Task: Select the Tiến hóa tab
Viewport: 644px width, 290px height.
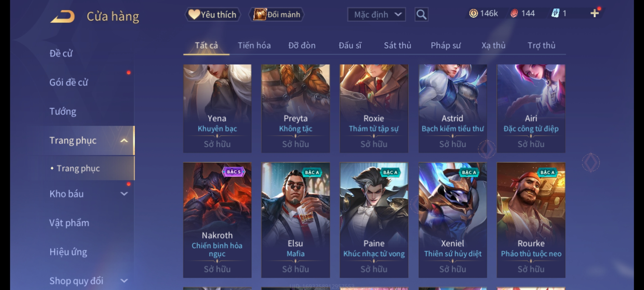Action: coord(254,45)
